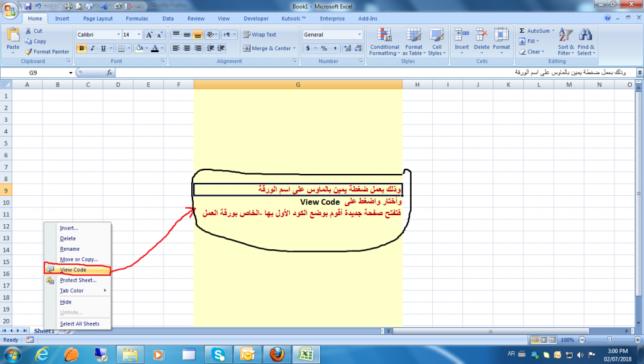Apply Comma Style
Screen dimensions: 644x364
[x=335, y=48]
